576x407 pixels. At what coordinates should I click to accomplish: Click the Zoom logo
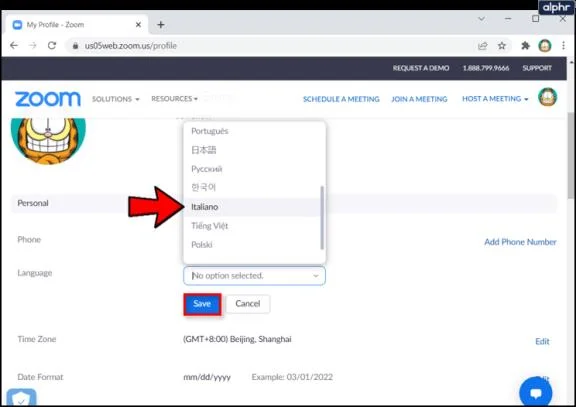(48, 99)
